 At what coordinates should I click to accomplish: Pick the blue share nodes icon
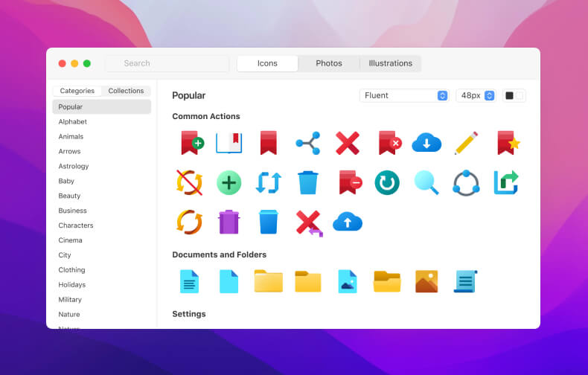[308, 143]
